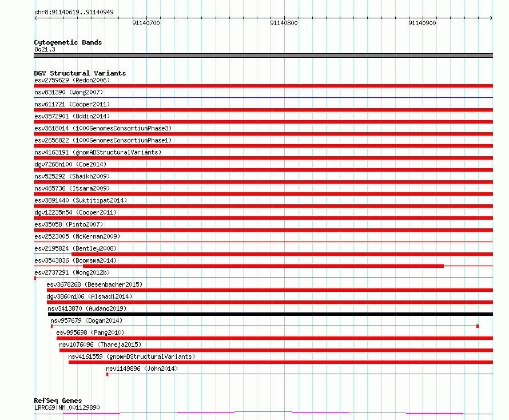Click the Cytogenetic Bands track title
The image size is (509, 420).
(x=68, y=42)
